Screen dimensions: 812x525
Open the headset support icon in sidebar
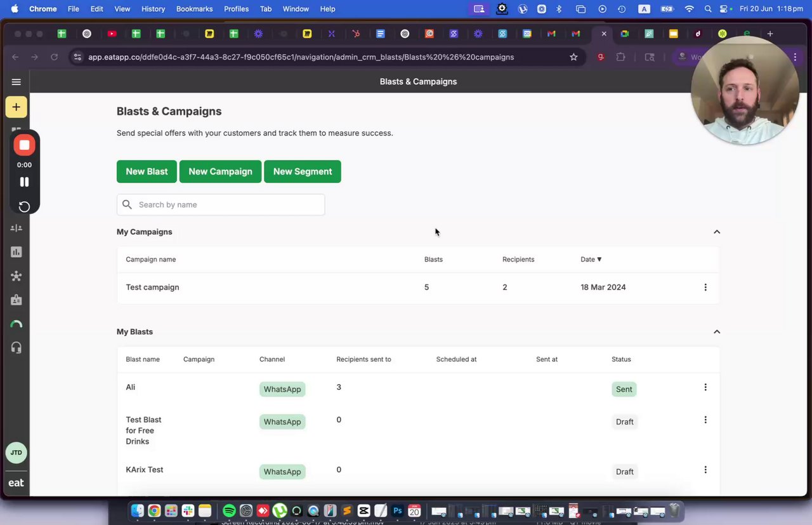[16, 347]
